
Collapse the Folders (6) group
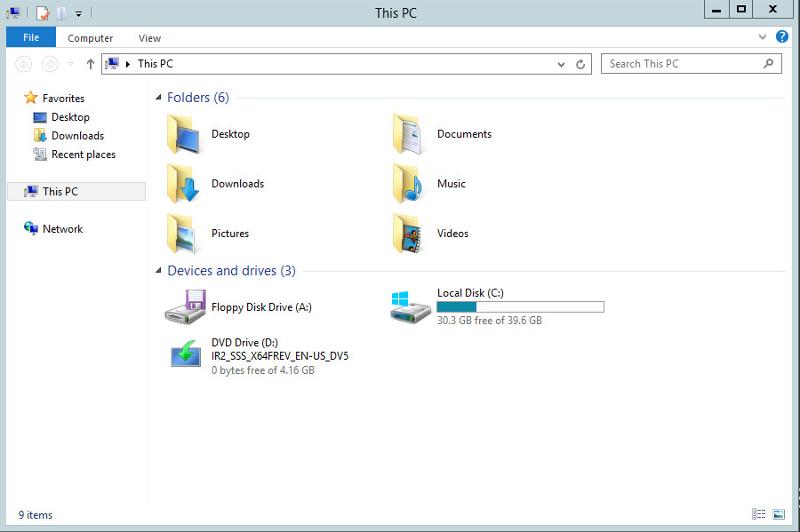pos(159,98)
